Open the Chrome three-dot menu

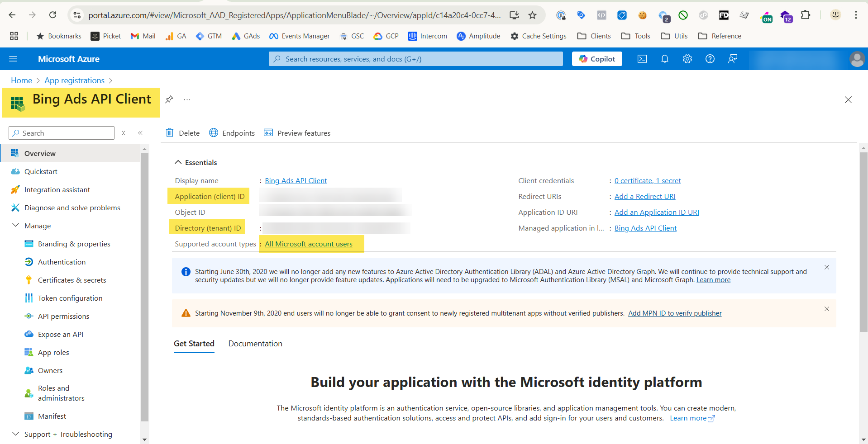tap(856, 15)
